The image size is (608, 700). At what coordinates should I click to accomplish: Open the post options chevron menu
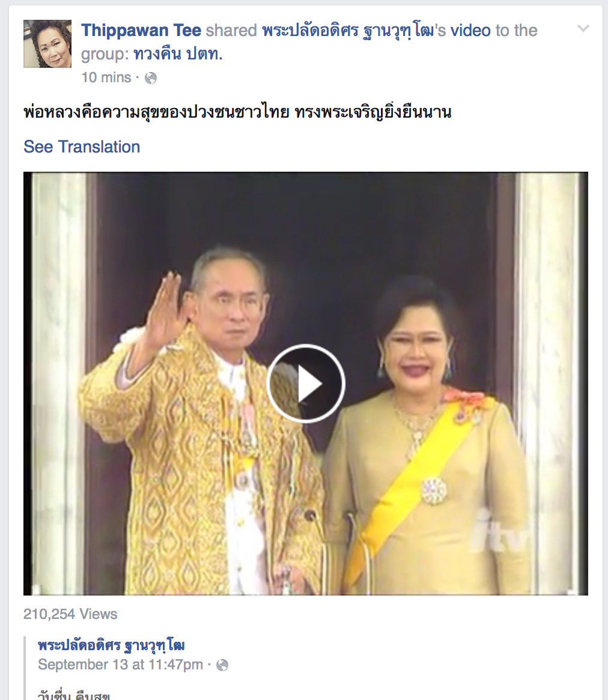point(583,29)
